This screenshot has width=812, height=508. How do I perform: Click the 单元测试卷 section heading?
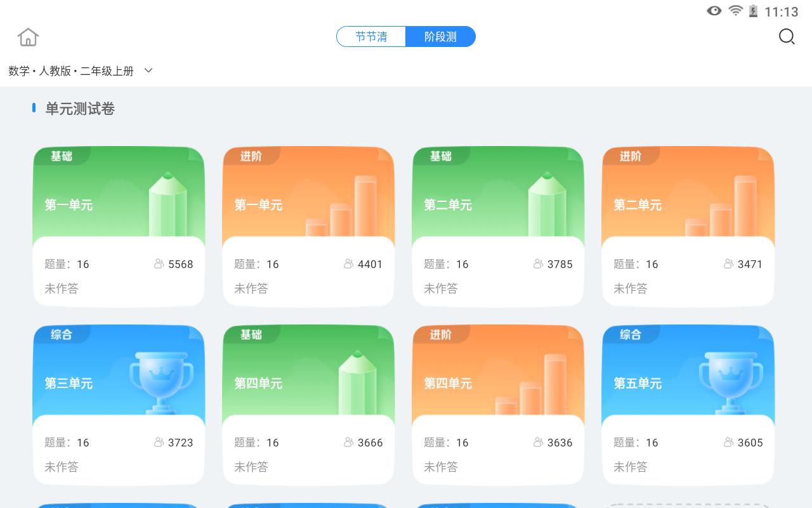click(x=79, y=109)
